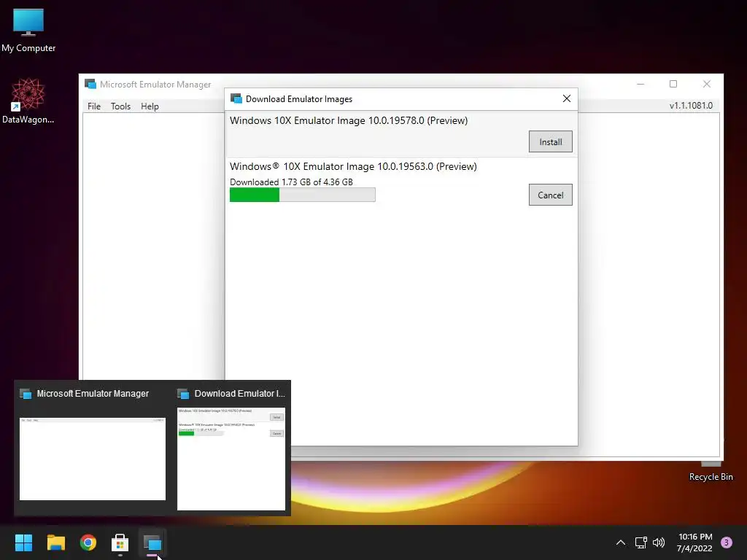Install Windows 10X Emulator Image 10.0.19578.0

click(550, 142)
